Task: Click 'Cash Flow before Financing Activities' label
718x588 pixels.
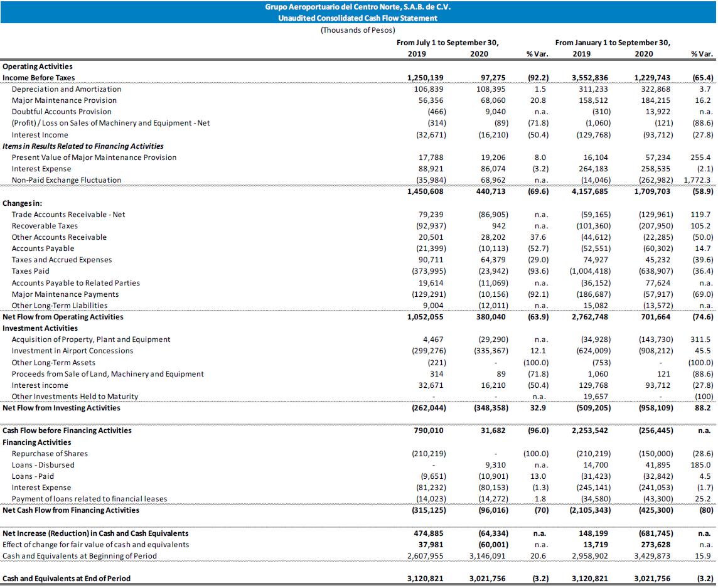Action: tap(67, 430)
